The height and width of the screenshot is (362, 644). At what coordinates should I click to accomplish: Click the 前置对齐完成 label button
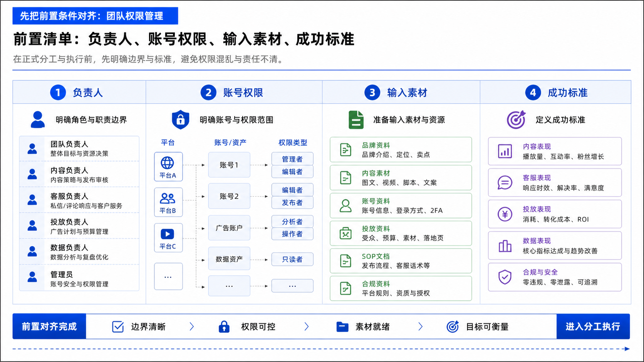point(49,327)
